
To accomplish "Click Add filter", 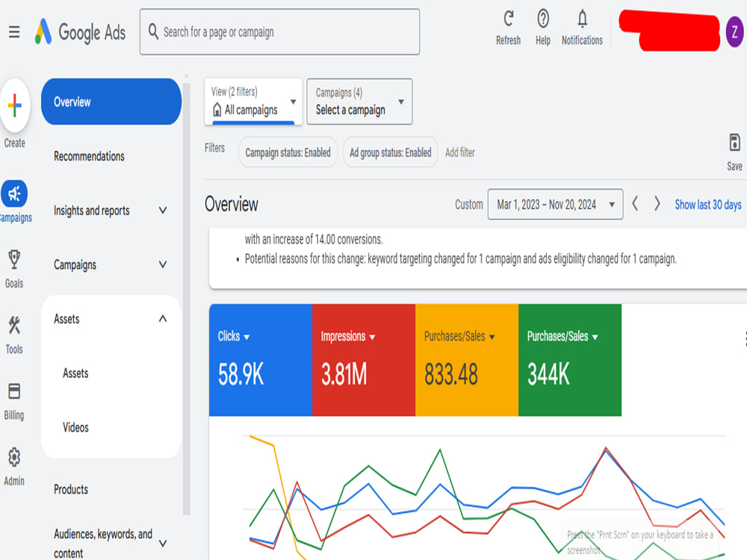I will click(x=459, y=152).
